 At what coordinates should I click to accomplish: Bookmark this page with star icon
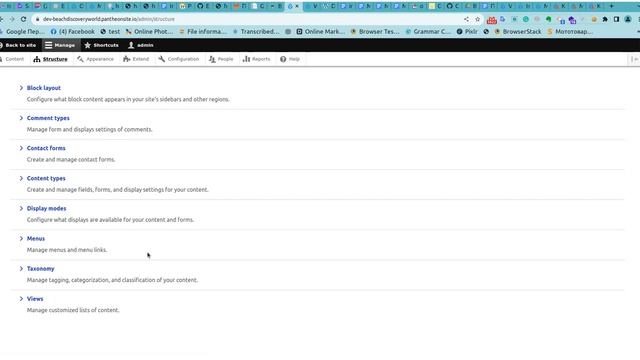[x=478, y=19]
